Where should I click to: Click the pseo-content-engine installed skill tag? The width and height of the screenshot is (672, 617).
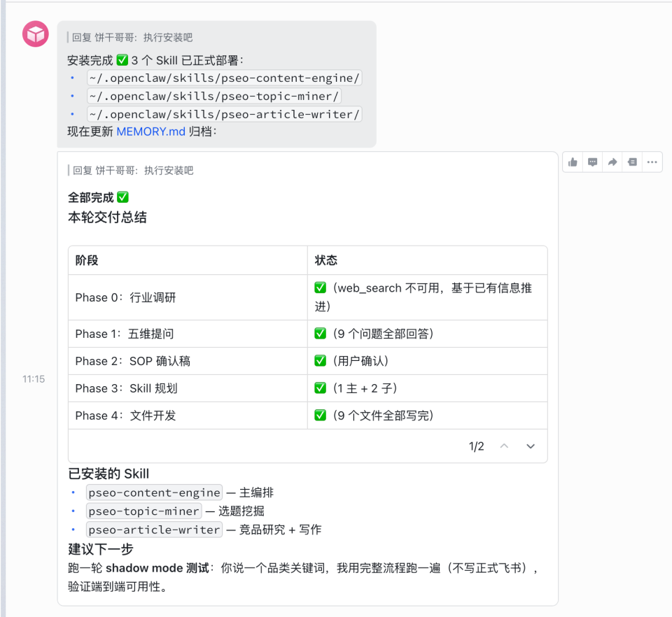154,492
